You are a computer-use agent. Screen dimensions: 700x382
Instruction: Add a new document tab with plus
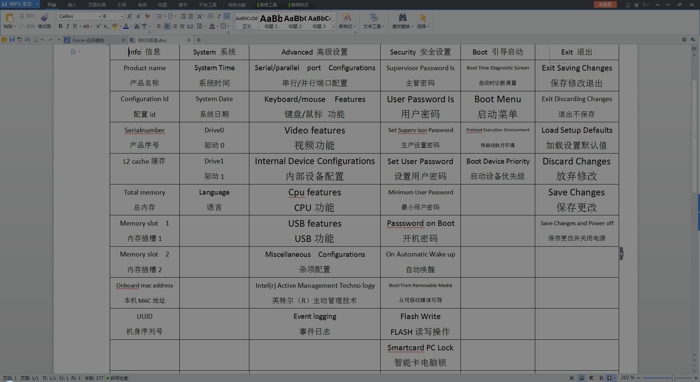198,40
